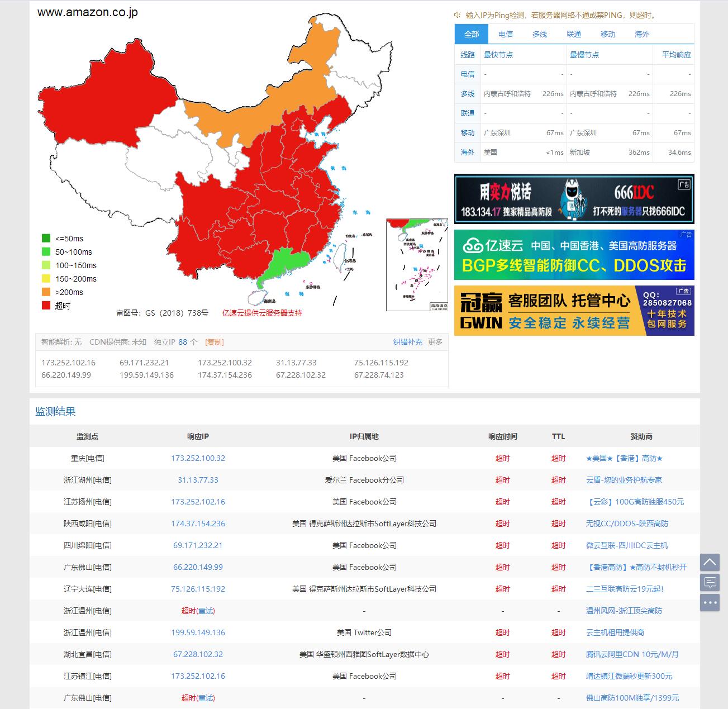
Task: Open sponsor link ★美国★【香港】高防★
Action: (x=624, y=458)
